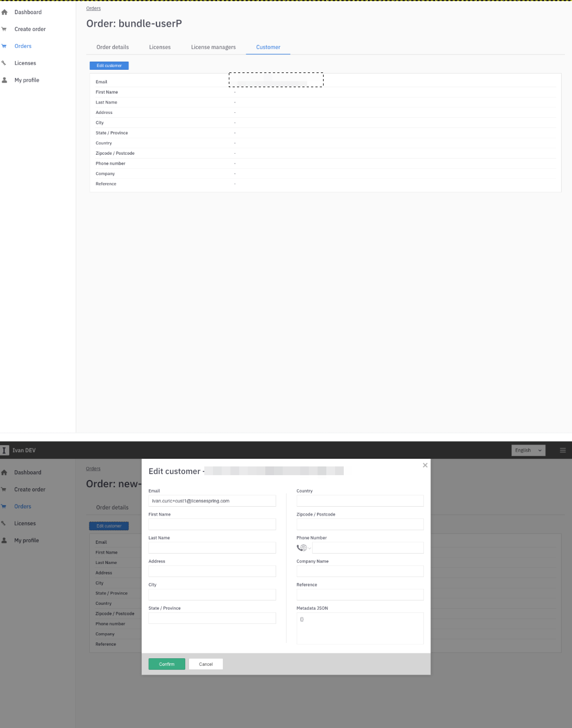Click into the Metadata JSON text area
Image resolution: width=572 pixels, height=728 pixels.
pos(360,628)
